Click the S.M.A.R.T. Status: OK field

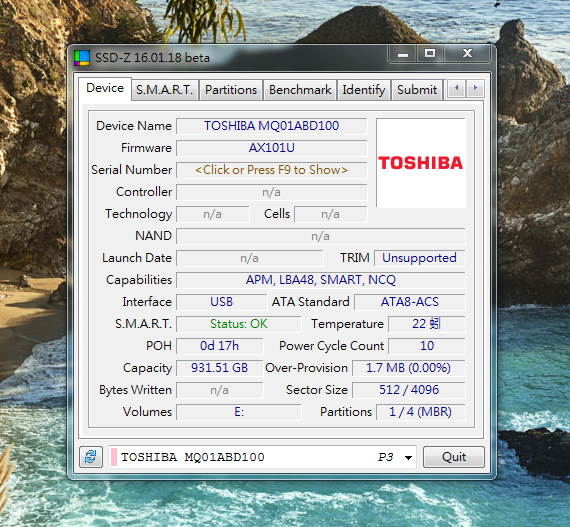tap(239, 324)
